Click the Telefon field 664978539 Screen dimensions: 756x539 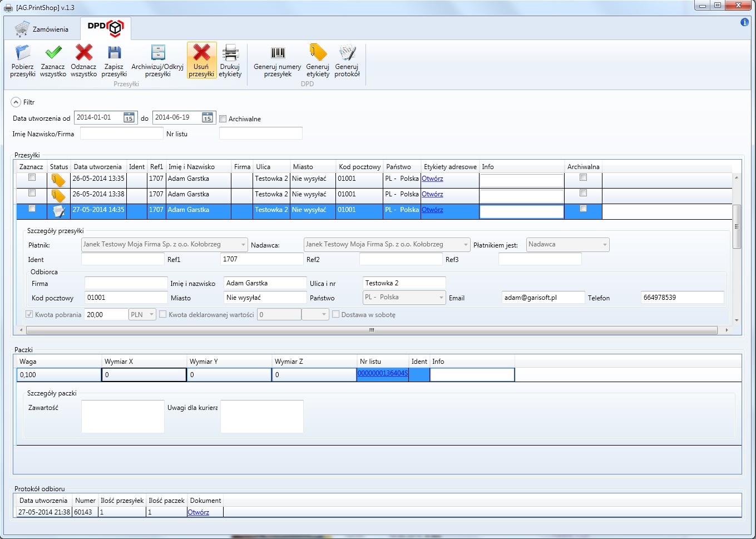click(682, 298)
